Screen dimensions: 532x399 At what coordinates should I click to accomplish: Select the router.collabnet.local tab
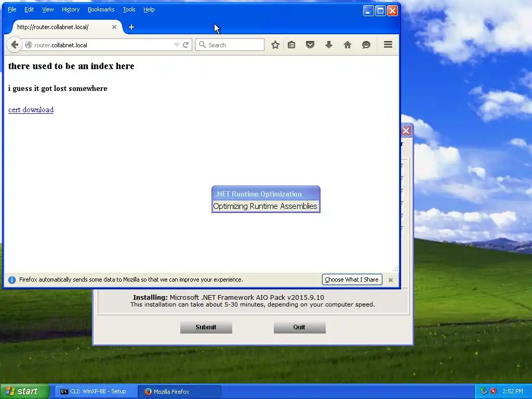point(64,27)
